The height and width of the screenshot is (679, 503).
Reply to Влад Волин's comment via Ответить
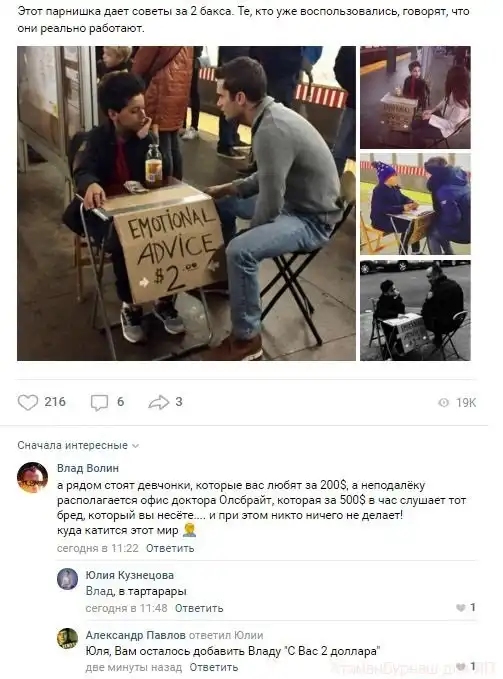coord(170,548)
